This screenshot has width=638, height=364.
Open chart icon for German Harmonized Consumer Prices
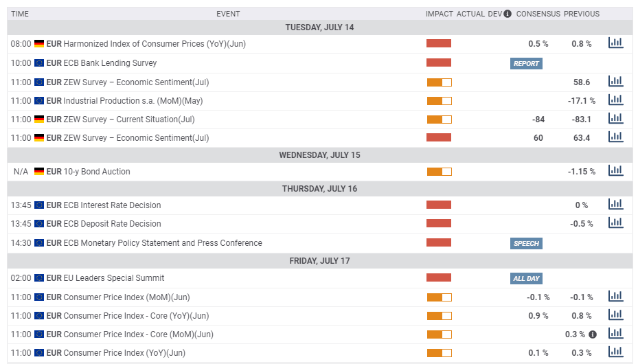pos(615,43)
